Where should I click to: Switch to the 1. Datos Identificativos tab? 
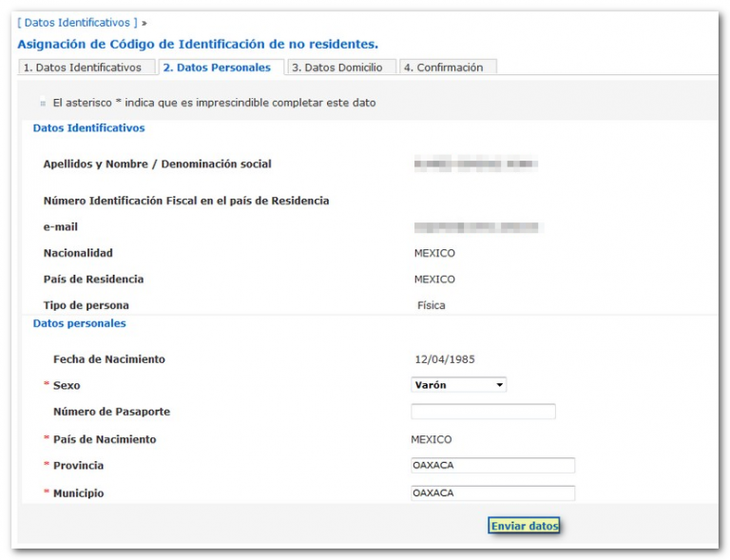click(83, 68)
